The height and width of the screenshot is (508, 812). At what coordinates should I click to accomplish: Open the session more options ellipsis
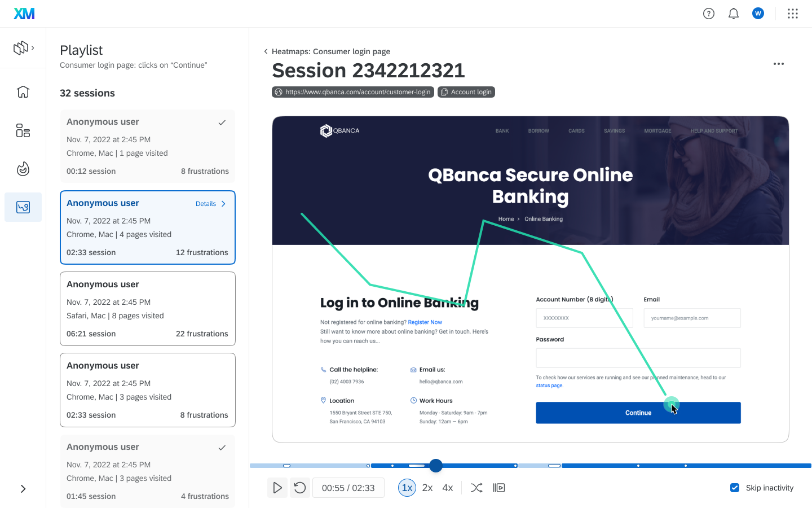779,64
